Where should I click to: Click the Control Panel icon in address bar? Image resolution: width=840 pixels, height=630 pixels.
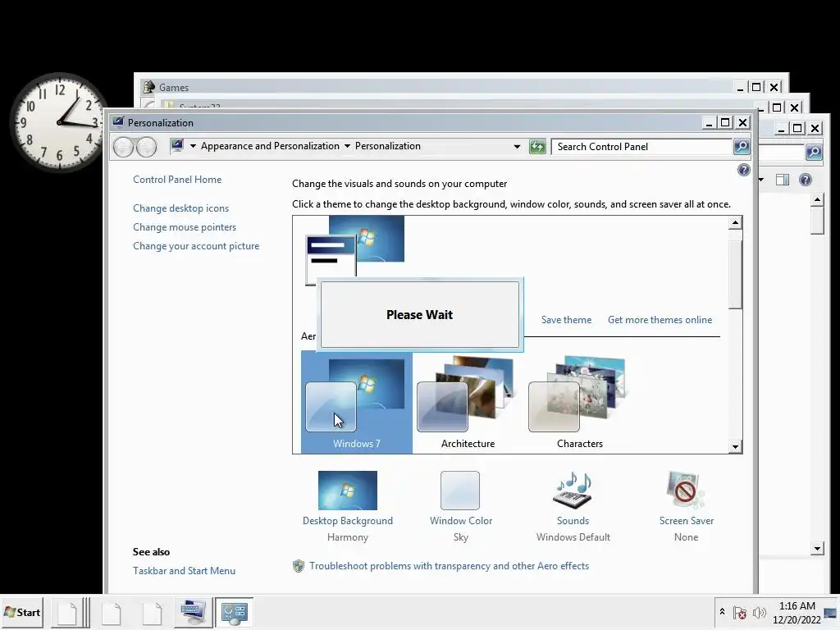(177, 146)
